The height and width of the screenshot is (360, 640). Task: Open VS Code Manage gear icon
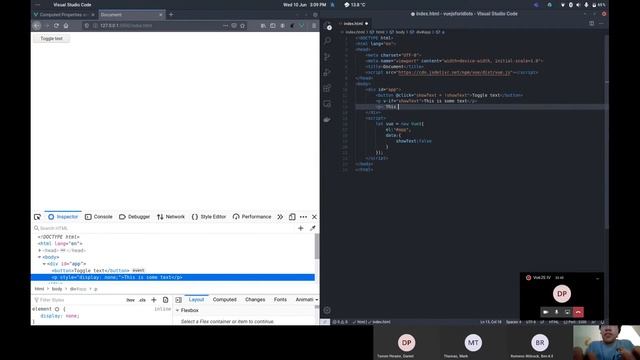[327, 310]
